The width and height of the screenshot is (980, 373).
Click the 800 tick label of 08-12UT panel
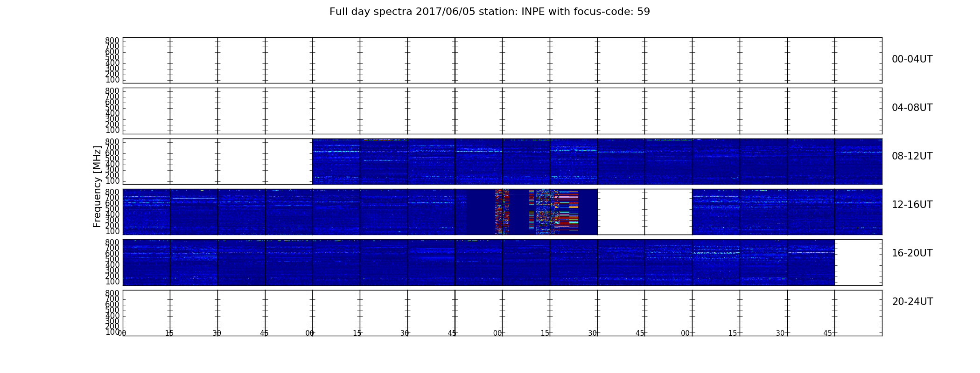click(112, 142)
